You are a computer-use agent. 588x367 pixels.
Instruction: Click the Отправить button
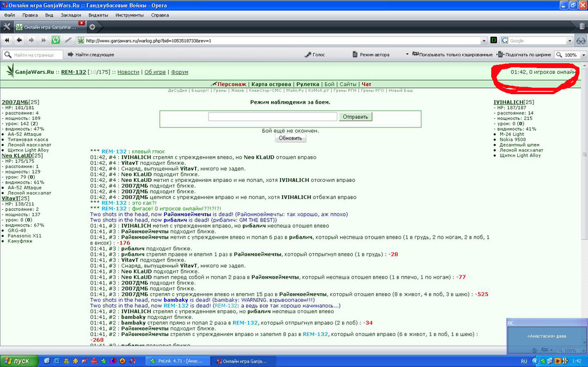coord(355,117)
